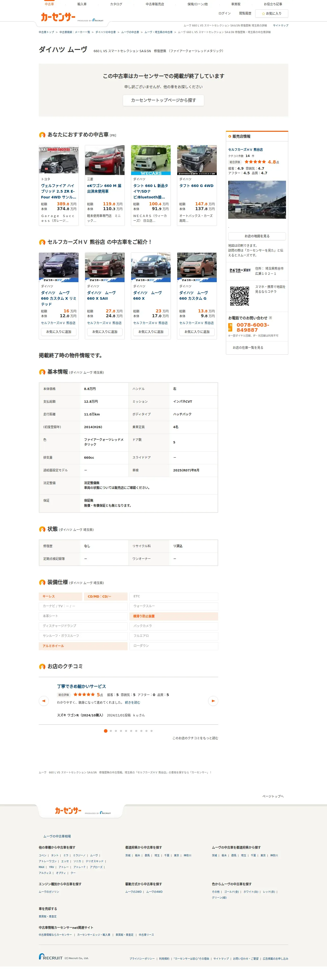Click the ダイハツの中古車 breadcrumb link
The height and width of the screenshot is (980, 327).
(x=105, y=32)
